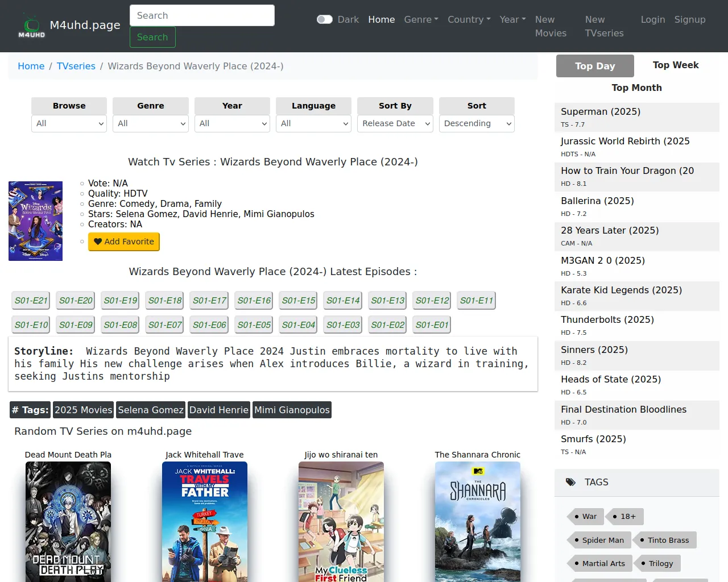Image resolution: width=728 pixels, height=582 pixels.
Task: Open Jurassic World Rebirth in top list
Action: pos(637,147)
